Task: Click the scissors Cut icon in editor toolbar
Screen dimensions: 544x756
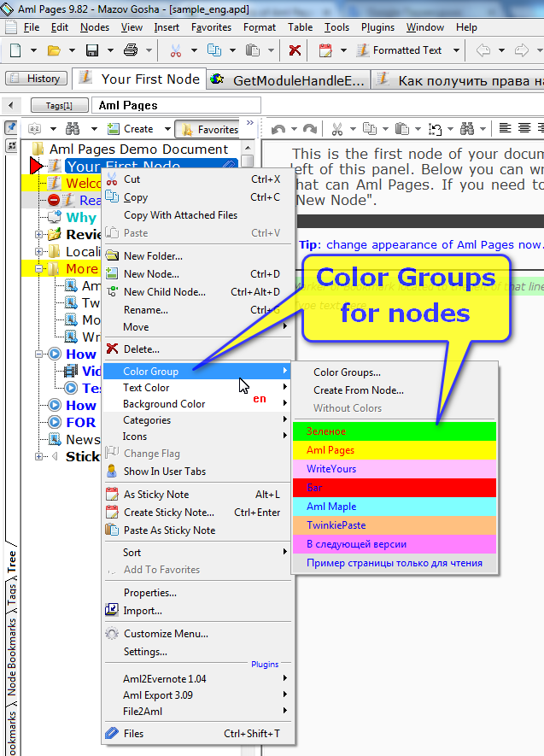Action: coord(337,129)
